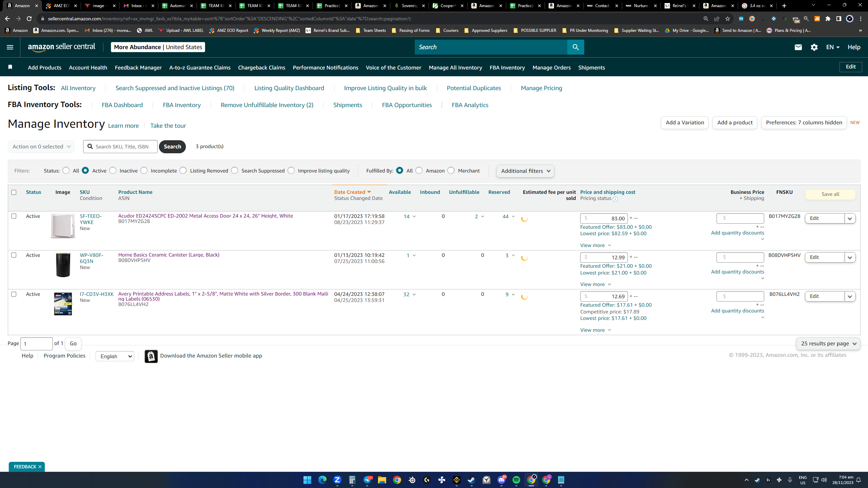The width and height of the screenshot is (868, 488).
Task: Open Spotify from the taskbar
Action: click(x=516, y=480)
